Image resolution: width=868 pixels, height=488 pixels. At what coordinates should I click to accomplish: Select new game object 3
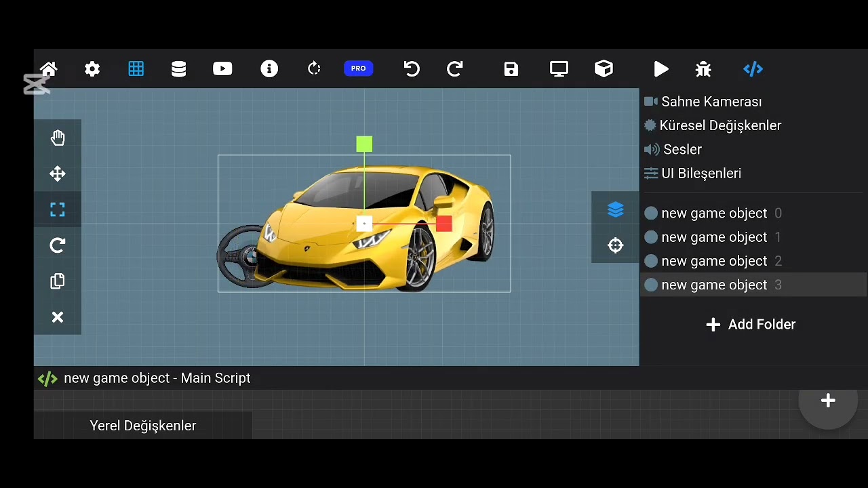pyautogui.click(x=753, y=285)
